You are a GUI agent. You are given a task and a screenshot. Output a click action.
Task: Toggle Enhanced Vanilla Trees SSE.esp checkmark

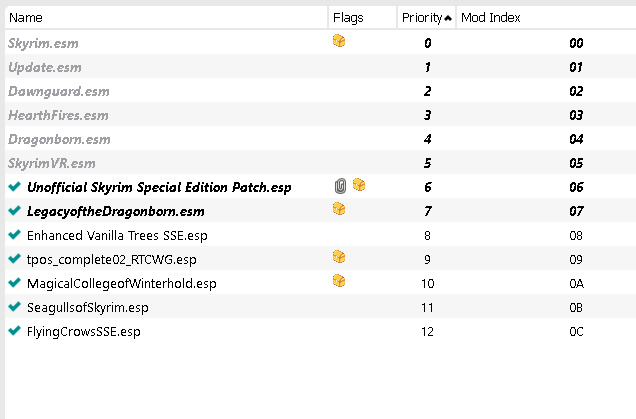click(15, 234)
